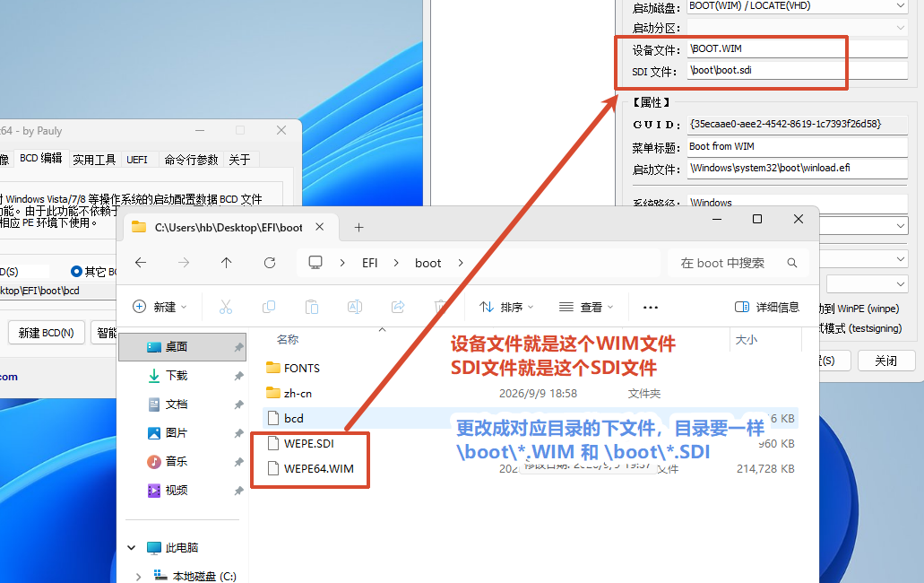Screen dimensions: 924x583
Task: Click the Rename icon in the Explorer toolbar
Action: [x=355, y=307]
